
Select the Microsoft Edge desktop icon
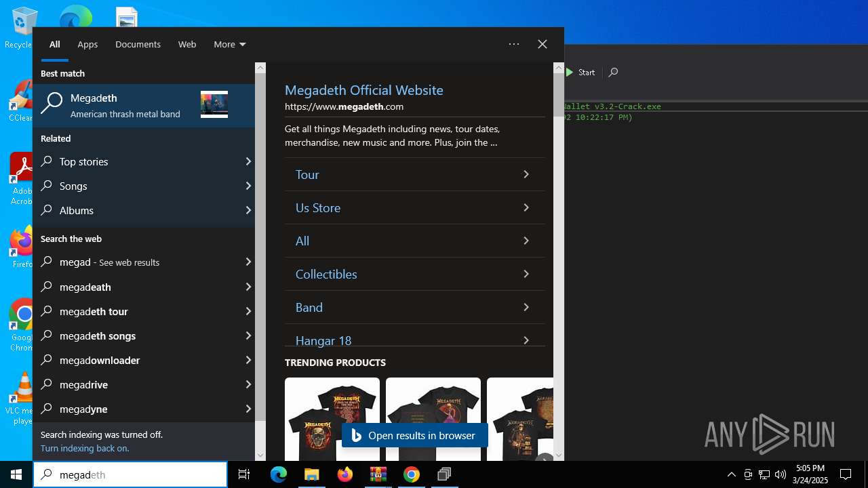coord(75,16)
